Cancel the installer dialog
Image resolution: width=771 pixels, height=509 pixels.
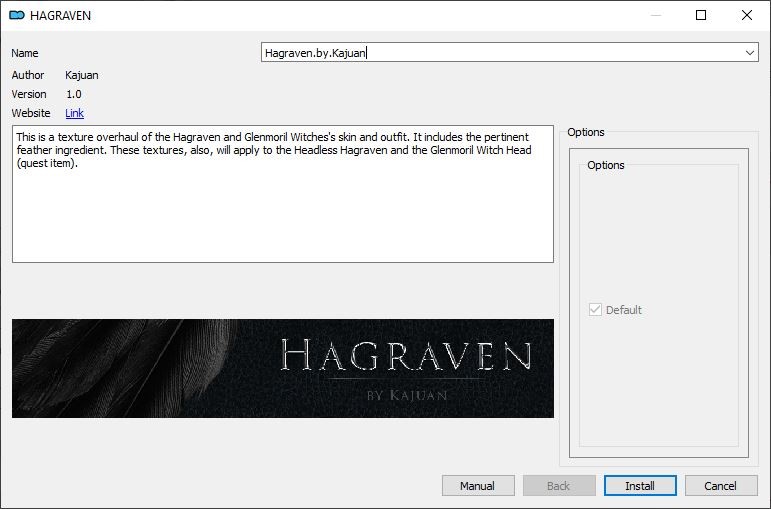721,486
